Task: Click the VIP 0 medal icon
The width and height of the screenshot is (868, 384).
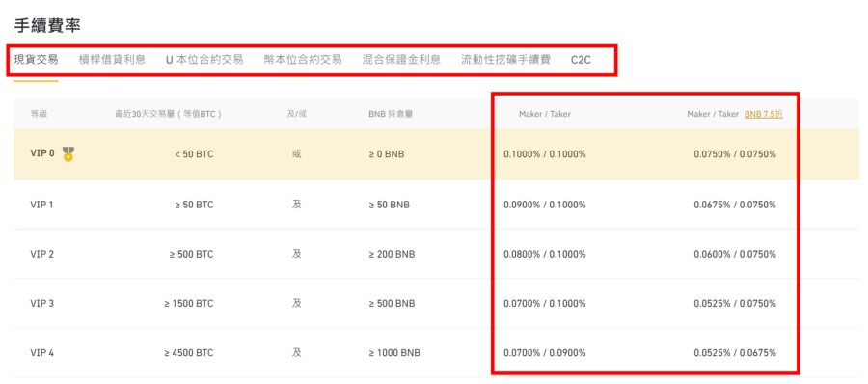Action: click(x=68, y=153)
